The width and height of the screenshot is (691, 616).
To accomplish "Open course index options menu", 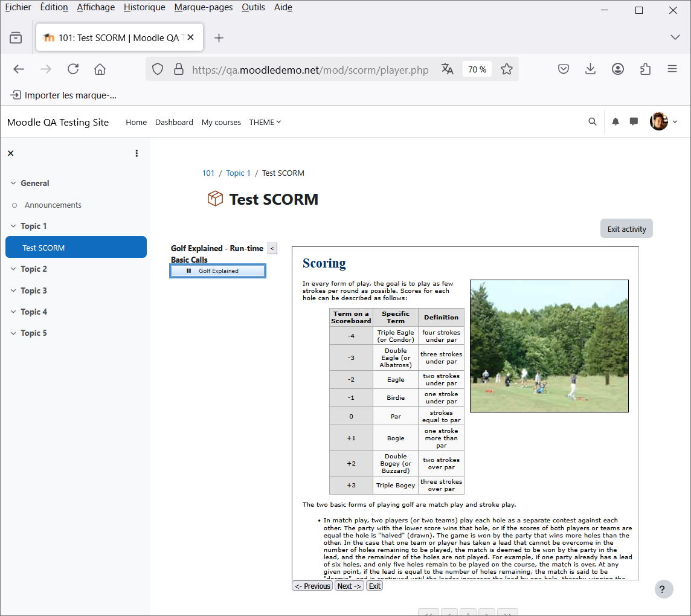I will click(x=137, y=153).
